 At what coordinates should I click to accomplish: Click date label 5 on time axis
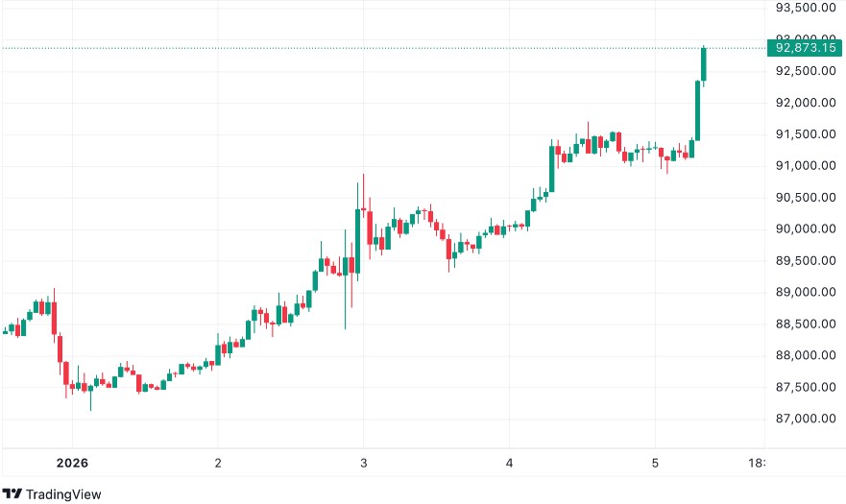click(656, 463)
